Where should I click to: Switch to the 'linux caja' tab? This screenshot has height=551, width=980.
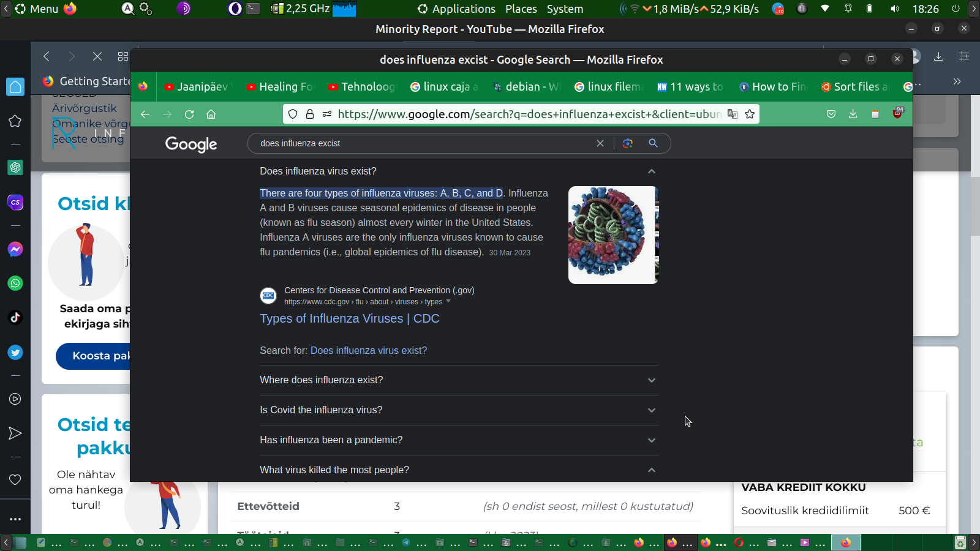point(444,87)
